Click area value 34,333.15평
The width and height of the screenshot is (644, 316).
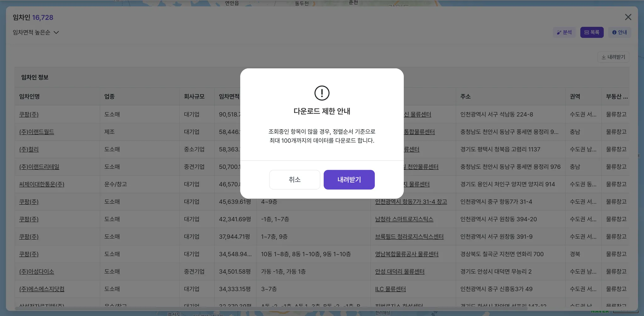click(x=235, y=289)
